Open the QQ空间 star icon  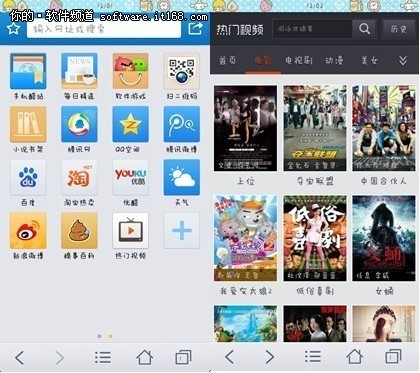click(130, 124)
